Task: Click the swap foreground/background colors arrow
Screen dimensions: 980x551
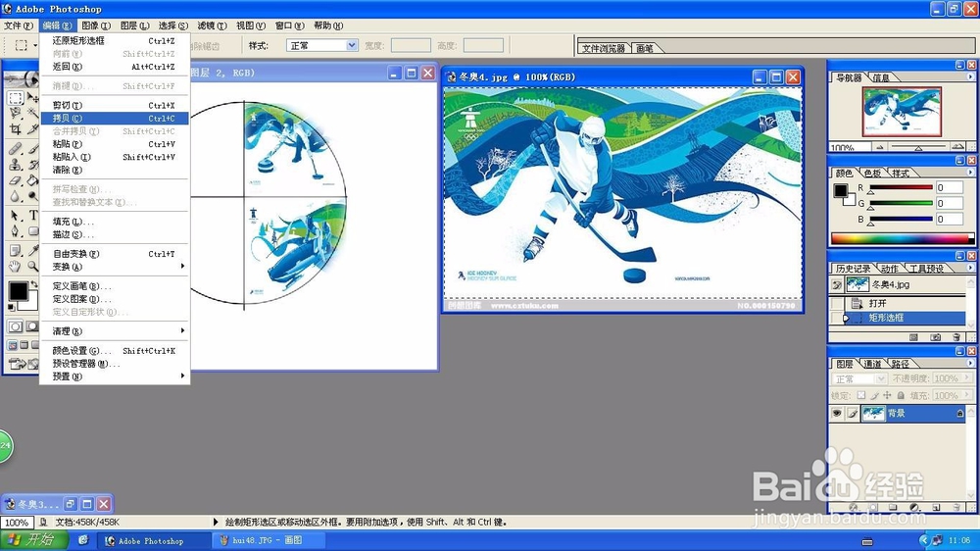Action: pyautogui.click(x=34, y=284)
